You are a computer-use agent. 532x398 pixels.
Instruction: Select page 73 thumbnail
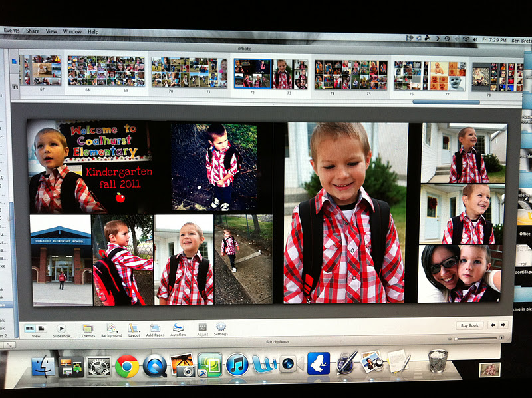point(289,74)
